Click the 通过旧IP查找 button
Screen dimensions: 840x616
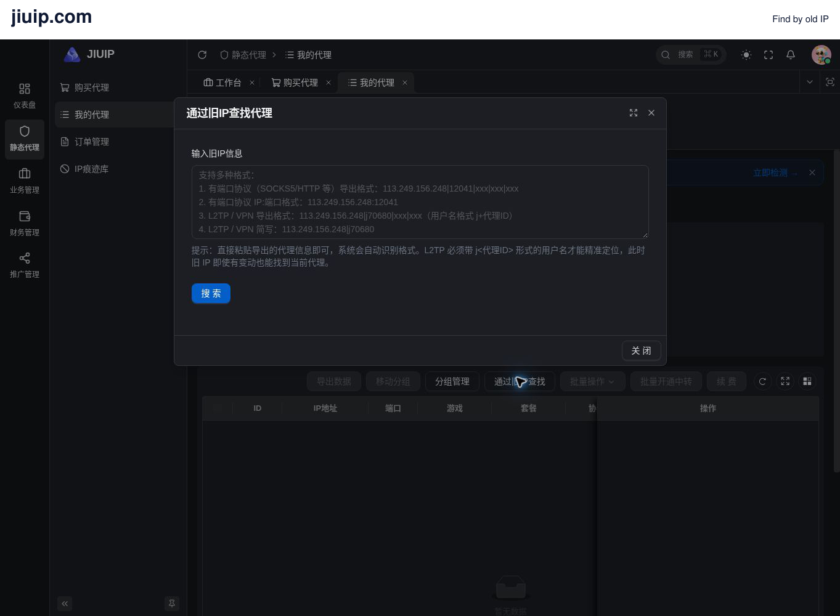point(520,381)
